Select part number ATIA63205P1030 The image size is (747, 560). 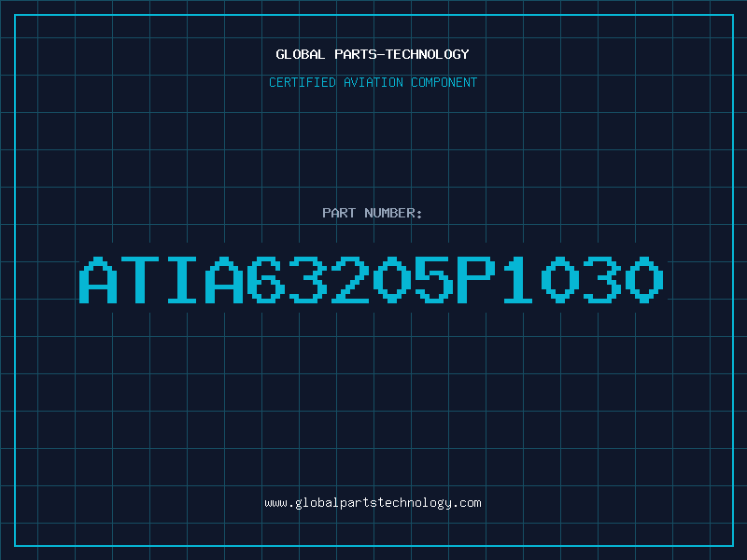coord(371,279)
